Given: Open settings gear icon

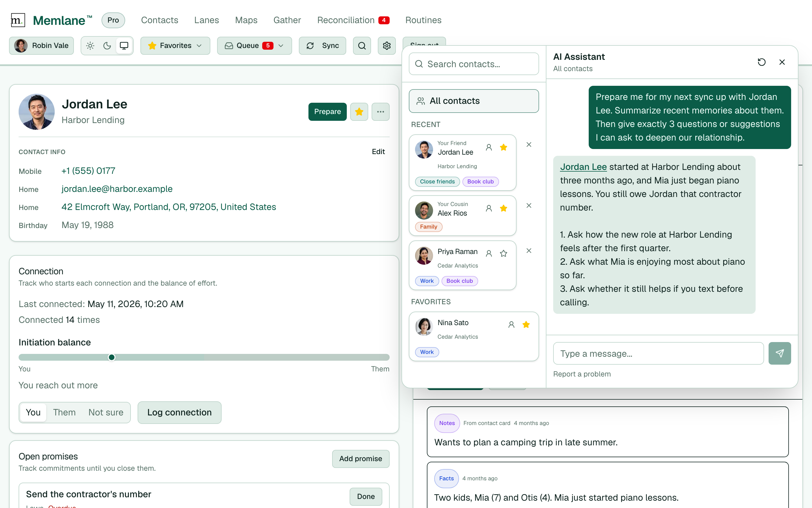Looking at the screenshot, I should click(387, 46).
